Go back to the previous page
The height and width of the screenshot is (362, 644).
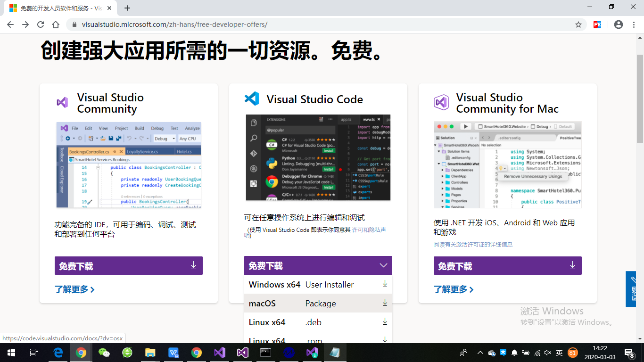10,25
